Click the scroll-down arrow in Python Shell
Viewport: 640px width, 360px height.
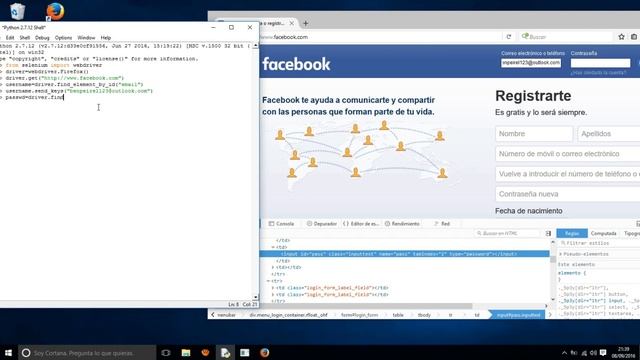(x=256, y=297)
